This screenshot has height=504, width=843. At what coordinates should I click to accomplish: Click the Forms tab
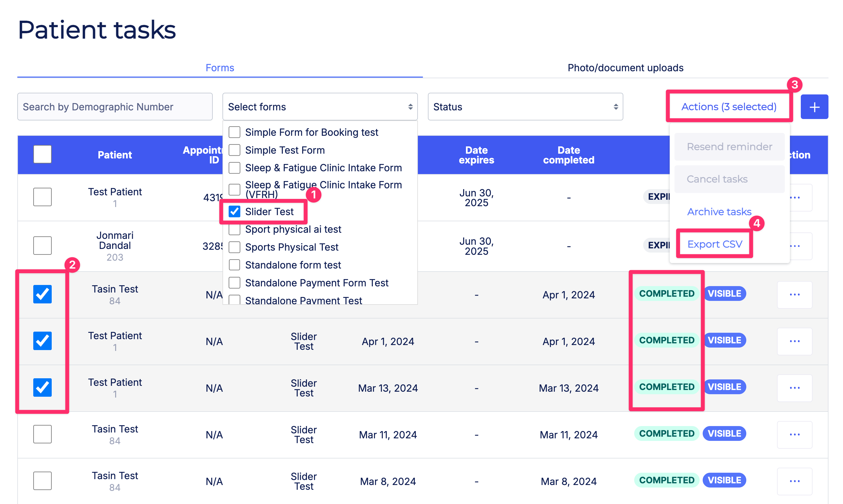coord(220,68)
